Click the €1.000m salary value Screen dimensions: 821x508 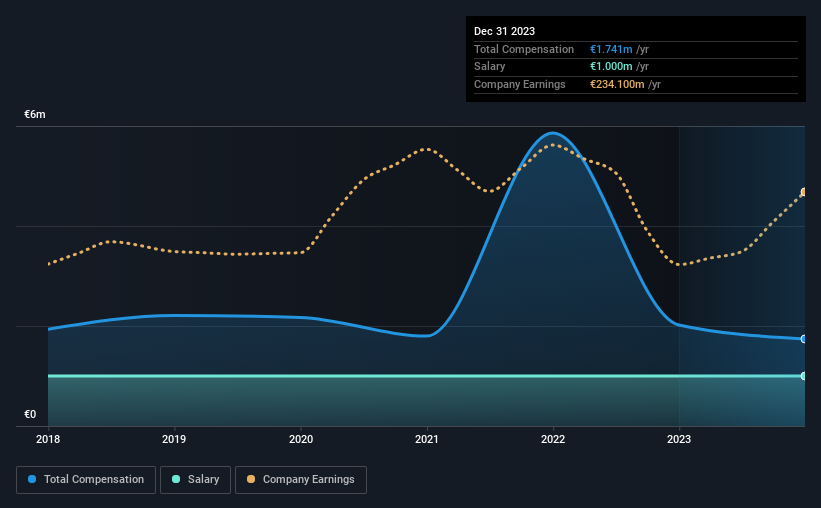(611, 67)
